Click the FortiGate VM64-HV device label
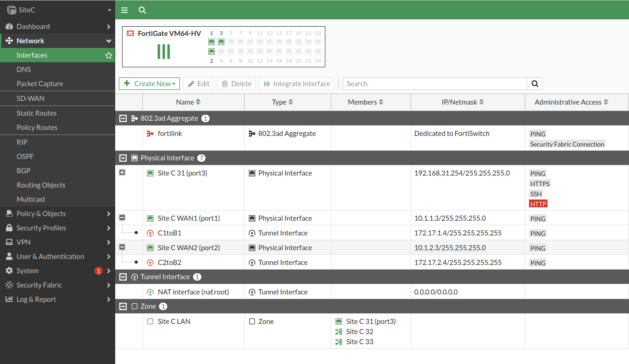The image size is (629, 364). click(x=169, y=34)
